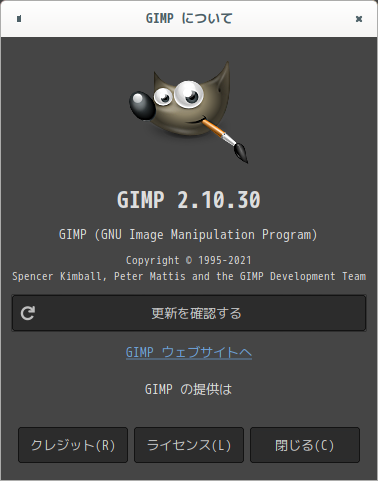
Task: Click the GIMP について window title
Action: pyautogui.click(x=189, y=18)
